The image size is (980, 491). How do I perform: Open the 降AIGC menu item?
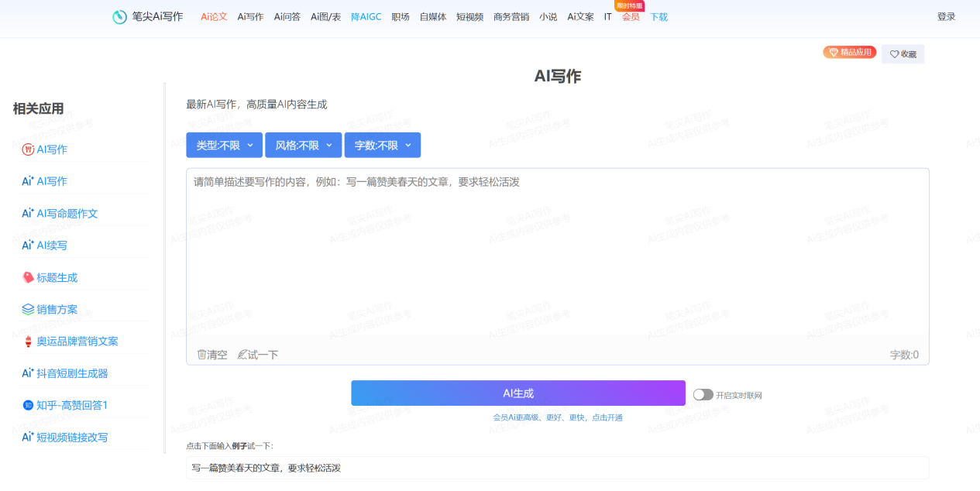coord(366,16)
